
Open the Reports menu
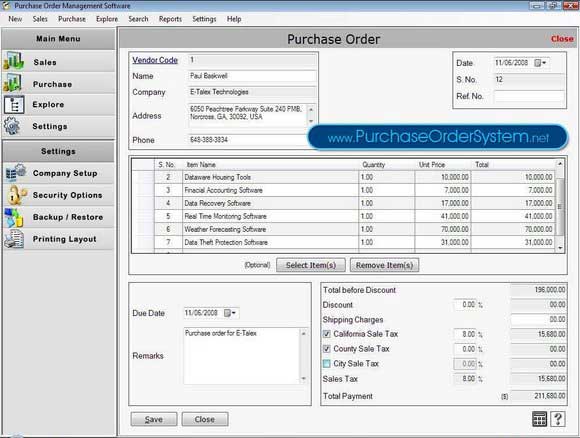point(170,19)
